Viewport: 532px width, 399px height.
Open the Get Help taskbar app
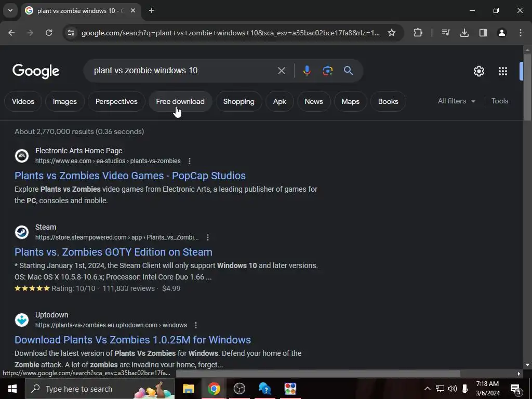[x=264, y=389]
